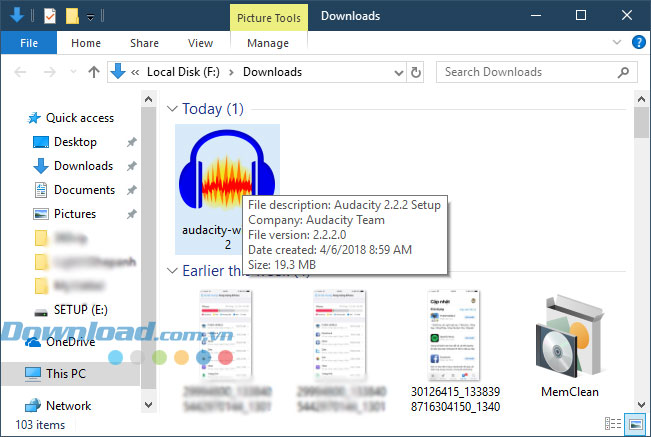651x437 pixels.
Task: Open the View ribbon tab
Action: [200, 43]
